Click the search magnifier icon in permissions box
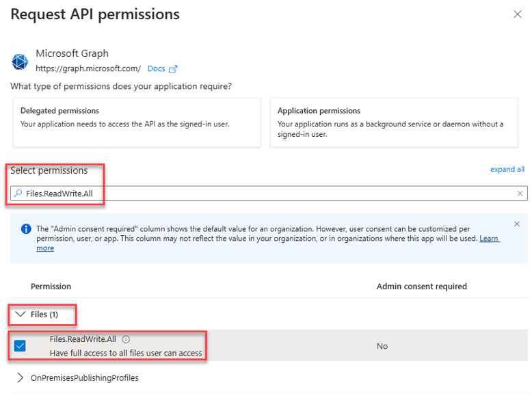 click(x=18, y=194)
